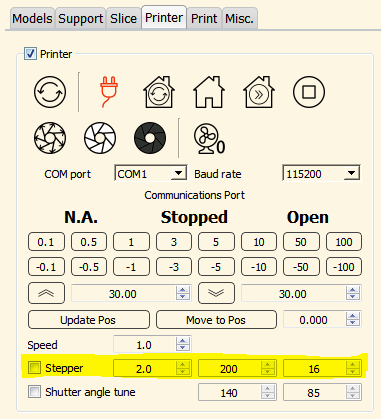
Task: Click the shutter icon with arrows
Action: (x=50, y=138)
